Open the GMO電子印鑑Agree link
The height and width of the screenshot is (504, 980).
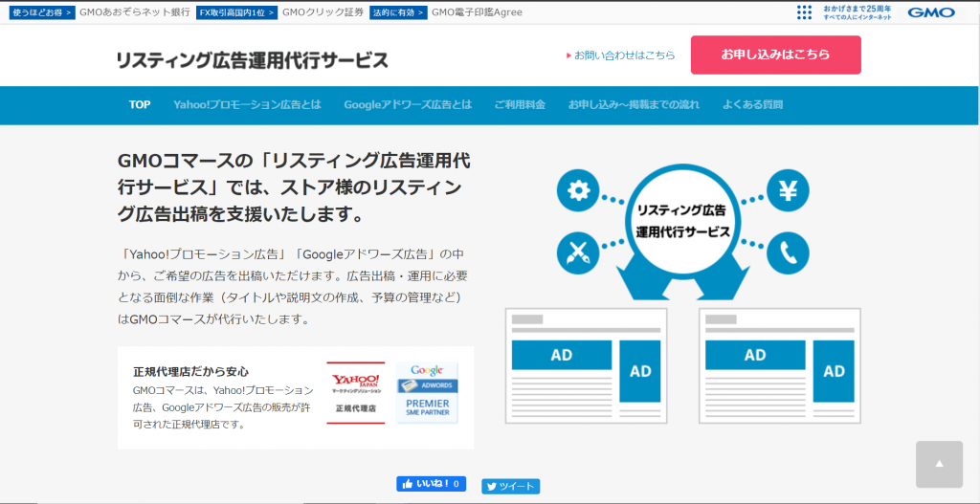pos(477,12)
